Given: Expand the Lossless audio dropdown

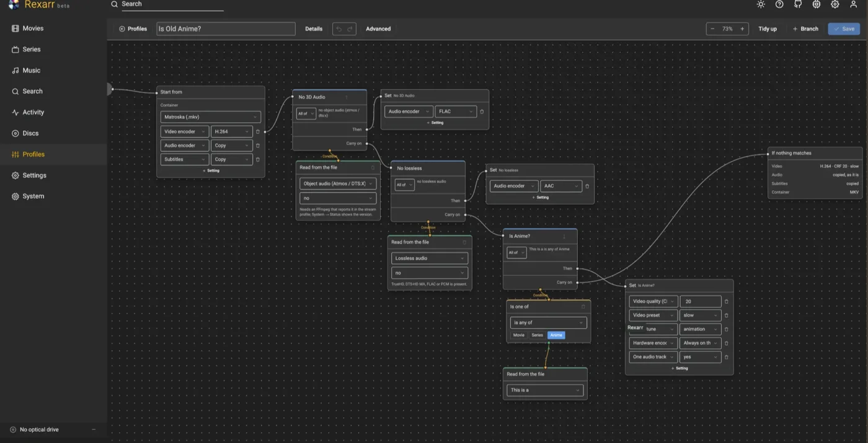Looking at the screenshot, I should click(x=430, y=258).
